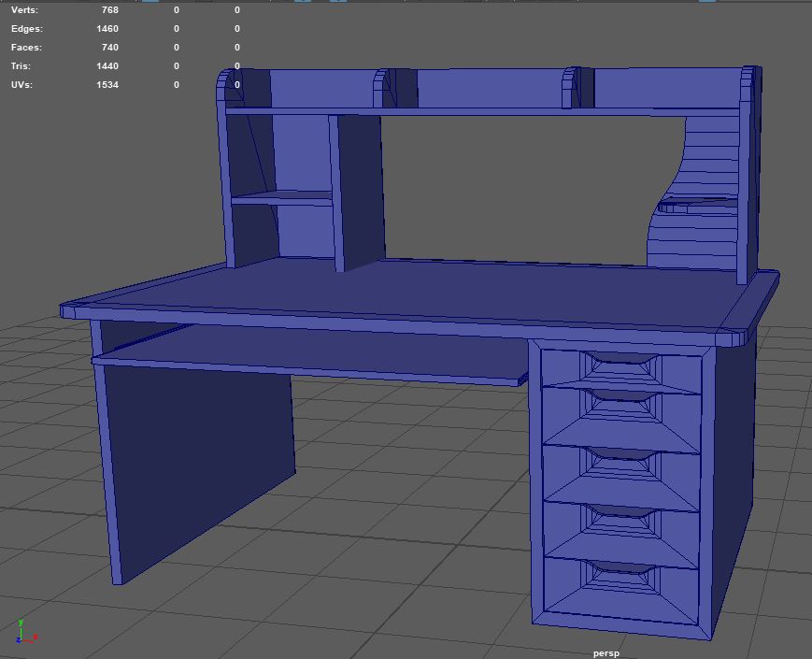Pick the small shelf inside the left hutch

pos(282,197)
